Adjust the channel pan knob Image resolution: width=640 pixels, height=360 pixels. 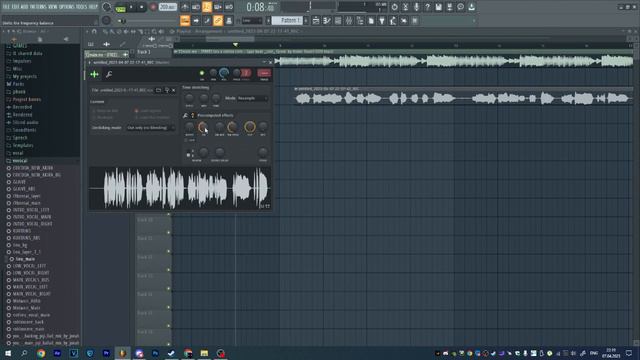pos(213,73)
